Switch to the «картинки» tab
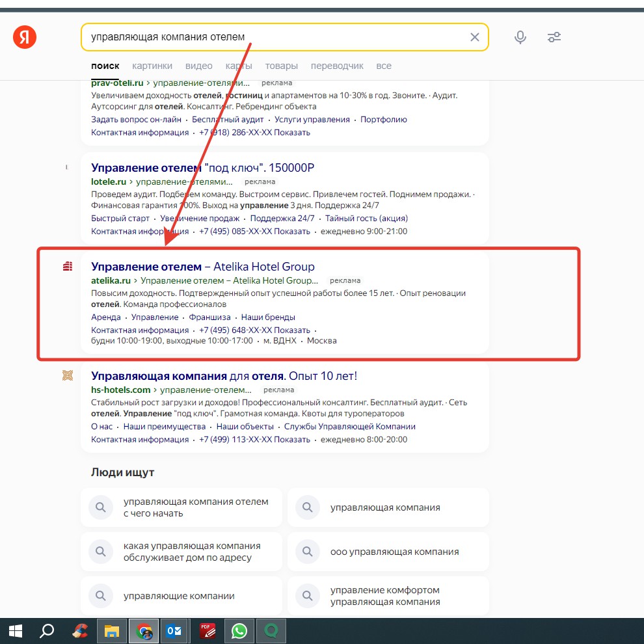Image resolution: width=644 pixels, height=644 pixels. 152,66
